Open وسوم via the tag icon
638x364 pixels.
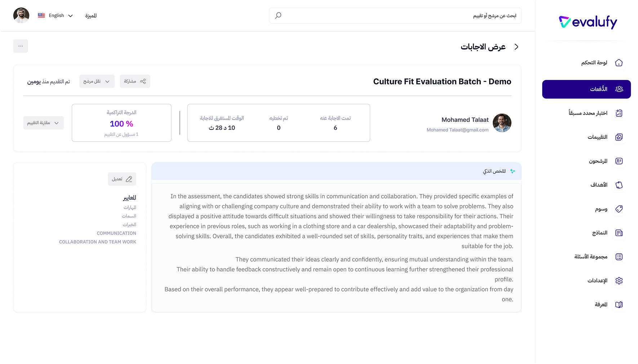pyautogui.click(x=619, y=209)
